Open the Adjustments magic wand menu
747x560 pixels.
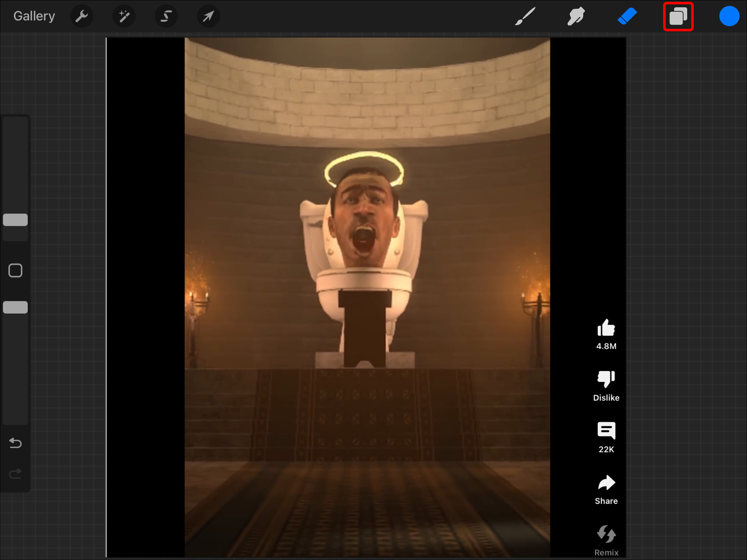124,16
